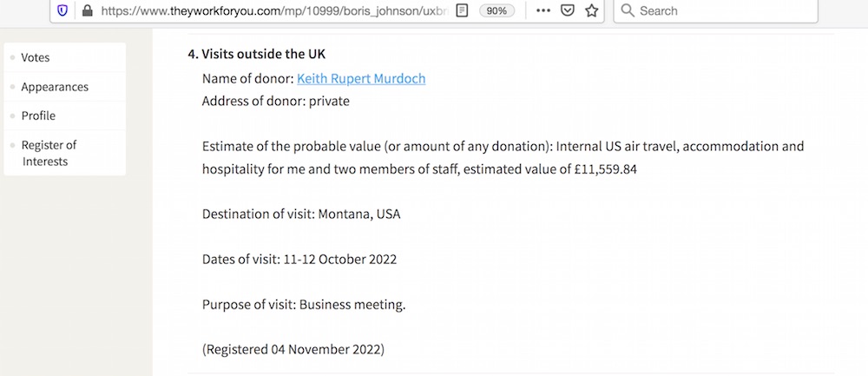
Task: Click the "Destination of visit: Montana, USA" line
Action: (301, 214)
